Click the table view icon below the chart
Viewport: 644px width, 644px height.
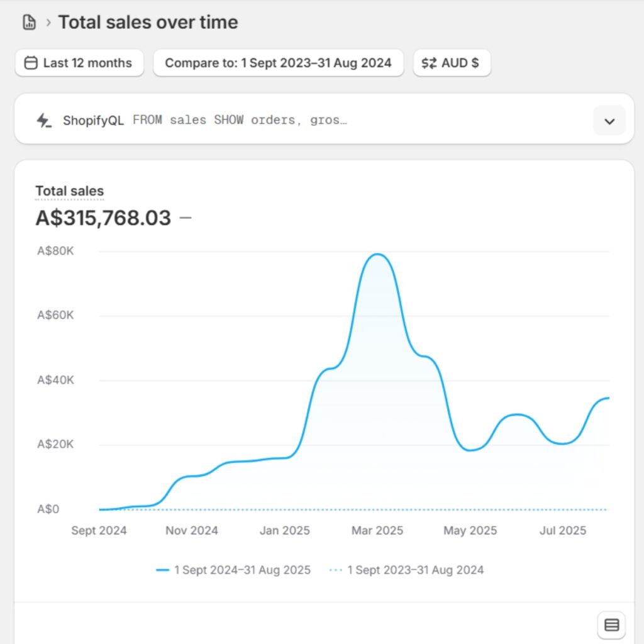point(611,625)
